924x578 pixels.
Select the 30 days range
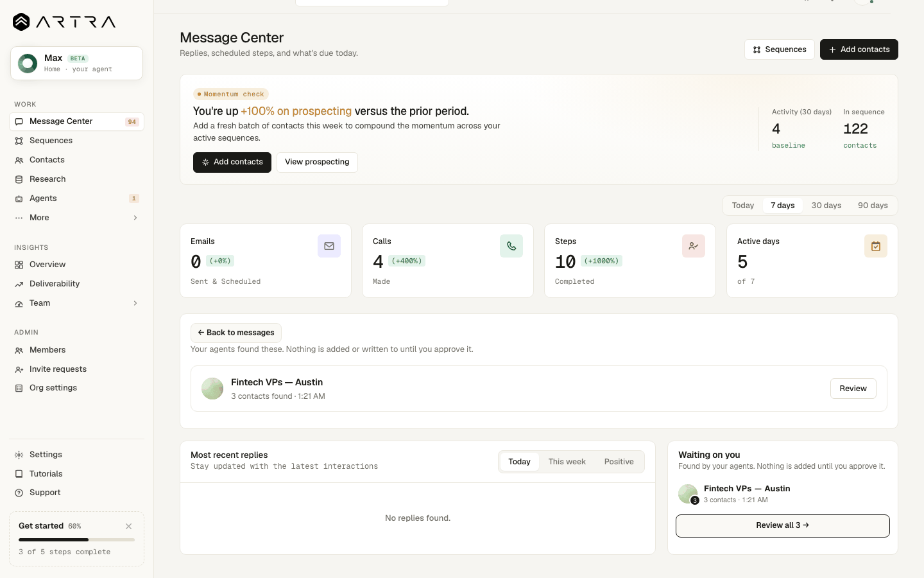click(x=826, y=206)
